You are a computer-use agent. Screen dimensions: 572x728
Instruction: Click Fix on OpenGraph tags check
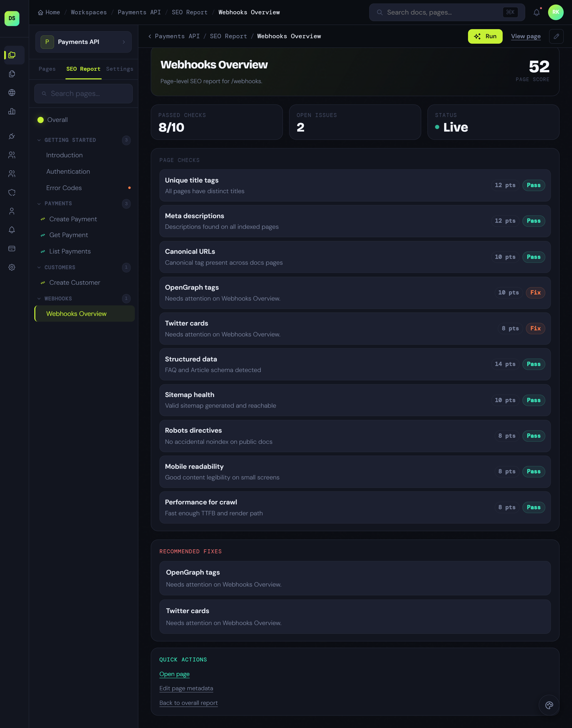click(535, 292)
